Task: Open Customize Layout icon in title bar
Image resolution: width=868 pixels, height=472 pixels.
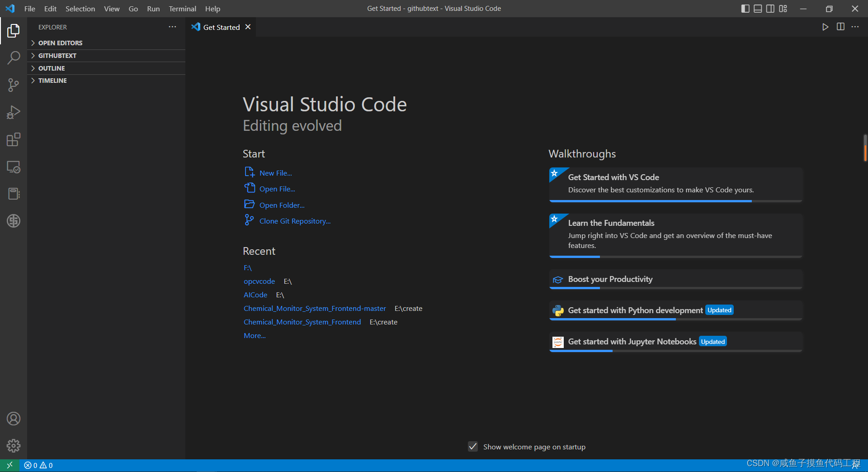Action: click(783, 9)
